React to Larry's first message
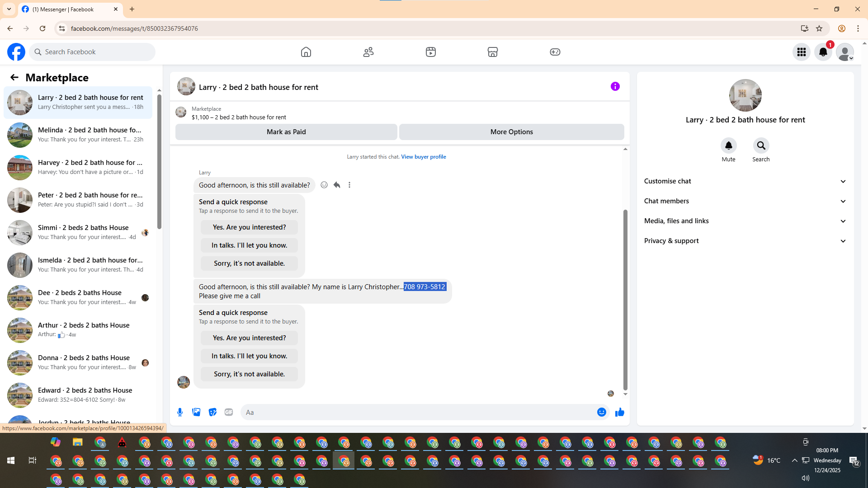This screenshot has width=868, height=488. click(x=324, y=185)
